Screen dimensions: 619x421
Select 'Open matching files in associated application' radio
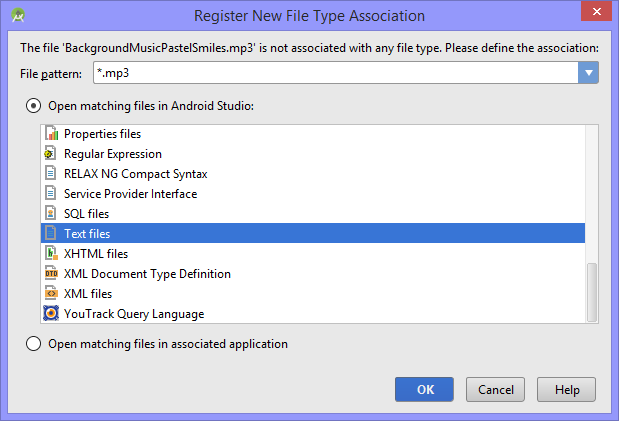tap(34, 344)
